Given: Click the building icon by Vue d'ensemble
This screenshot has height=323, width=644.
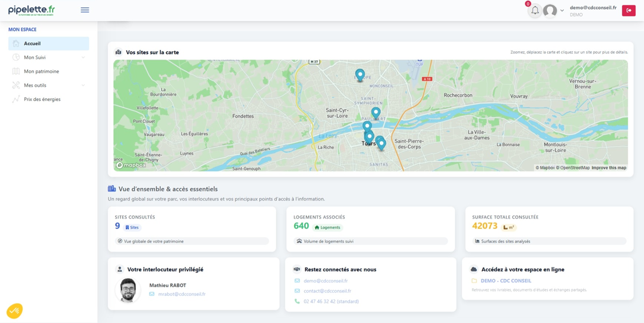Looking at the screenshot, I should pos(112,188).
